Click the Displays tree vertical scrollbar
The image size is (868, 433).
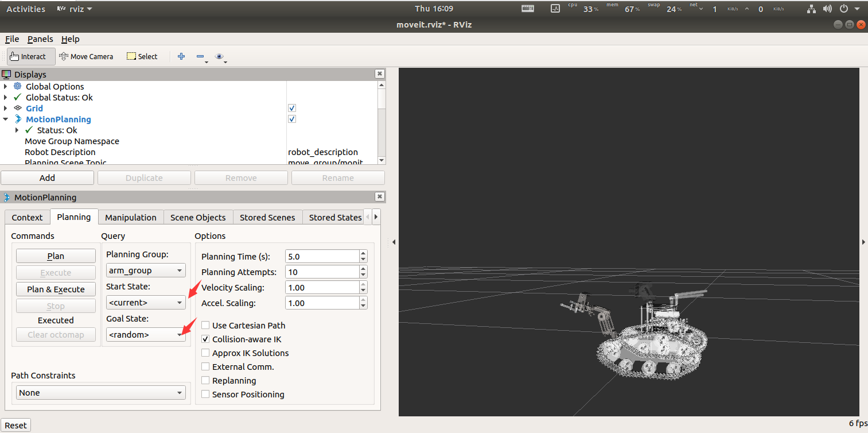(382, 122)
